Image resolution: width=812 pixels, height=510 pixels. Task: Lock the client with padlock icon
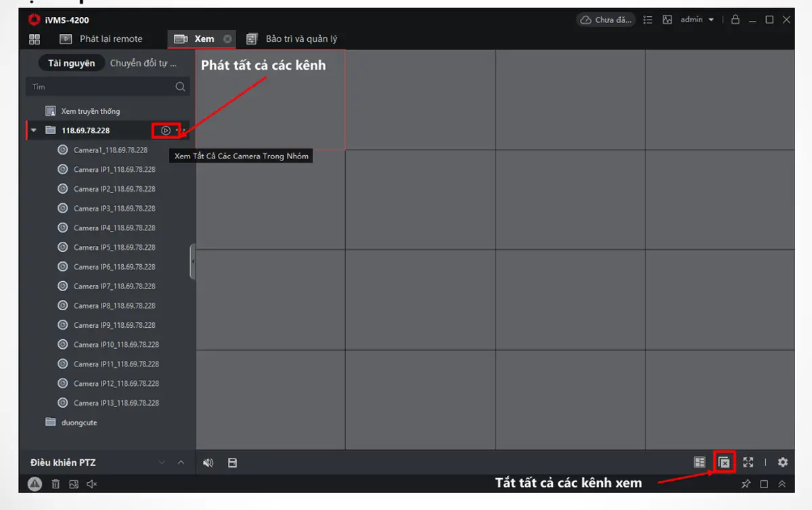(735, 20)
